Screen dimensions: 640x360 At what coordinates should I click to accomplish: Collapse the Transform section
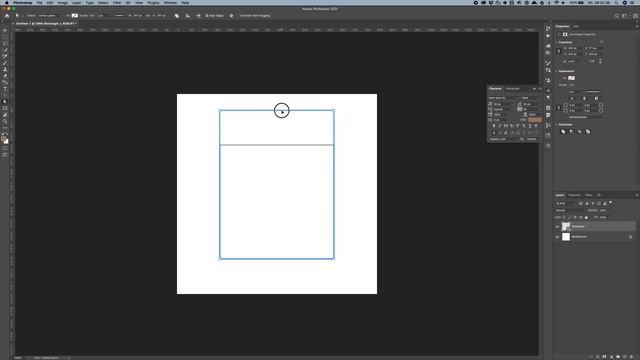556,42
